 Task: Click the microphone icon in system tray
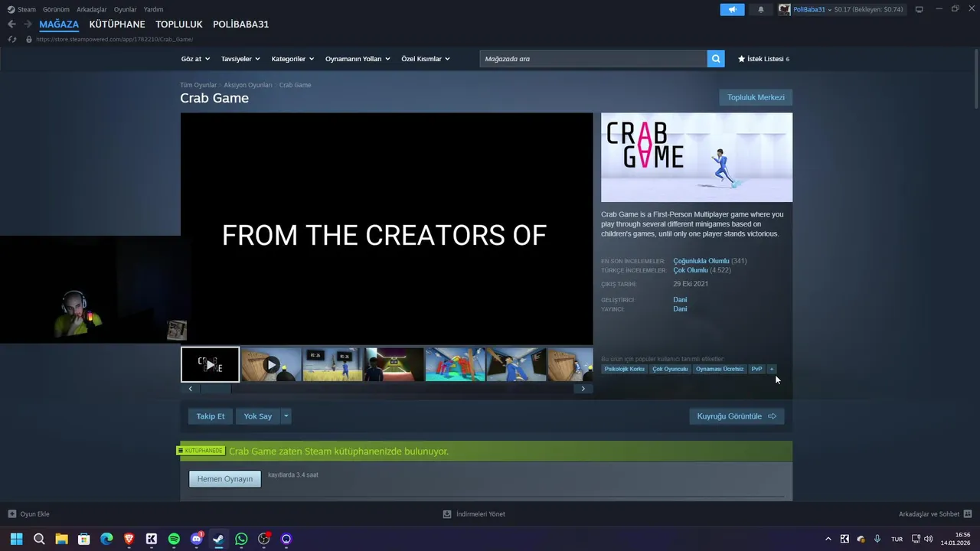[x=877, y=539]
